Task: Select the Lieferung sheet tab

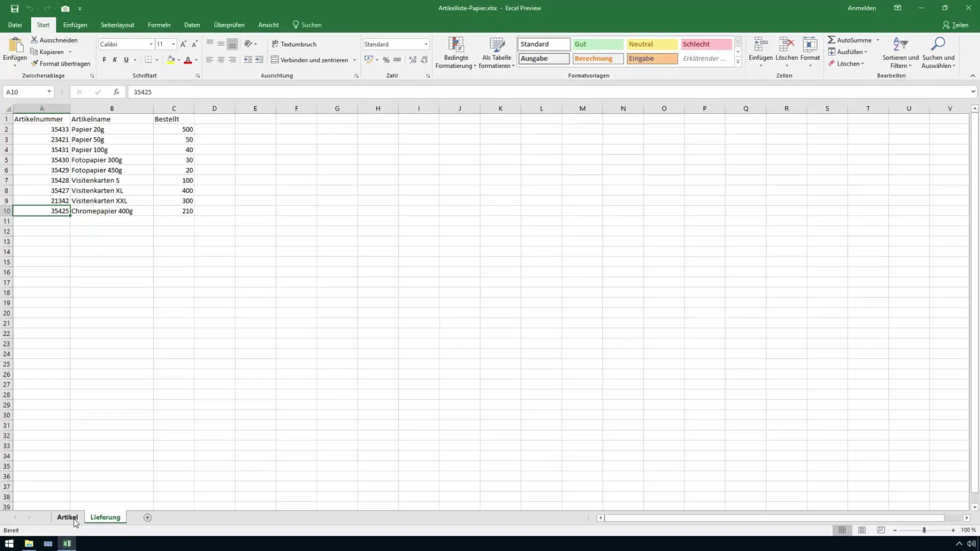Action: tap(105, 517)
